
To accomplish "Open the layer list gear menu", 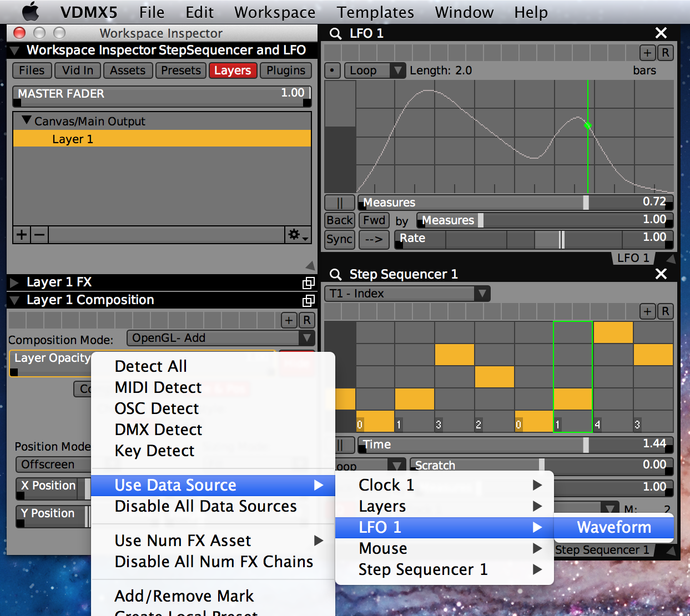I will click(298, 235).
